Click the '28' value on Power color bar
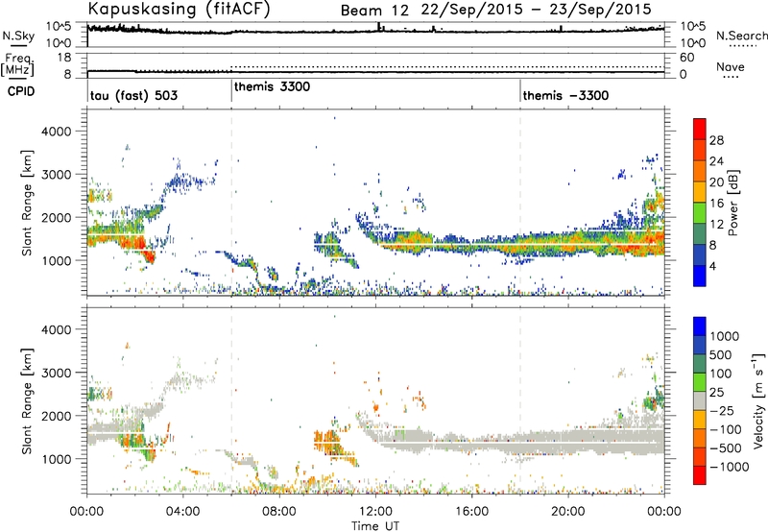 pyautogui.click(x=716, y=140)
